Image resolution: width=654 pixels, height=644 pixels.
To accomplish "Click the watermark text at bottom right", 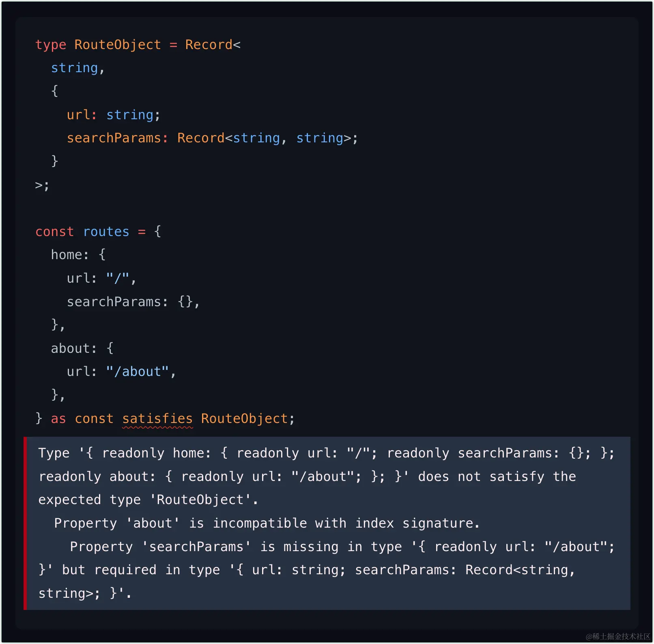I will pos(618,636).
